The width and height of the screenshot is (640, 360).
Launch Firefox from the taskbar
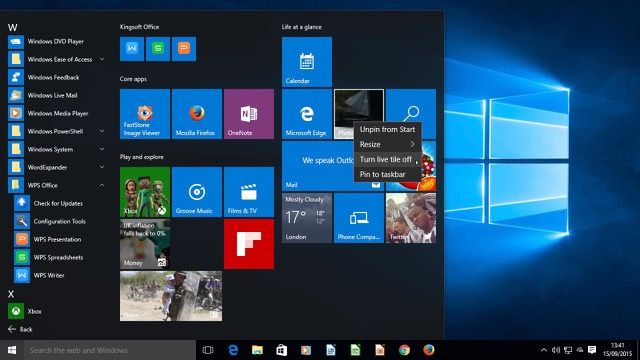coord(429,350)
